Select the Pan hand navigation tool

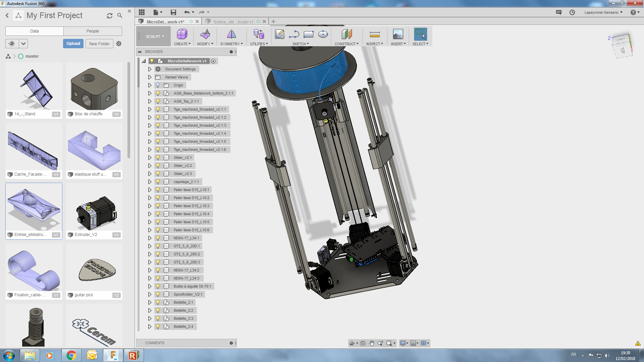(x=372, y=343)
